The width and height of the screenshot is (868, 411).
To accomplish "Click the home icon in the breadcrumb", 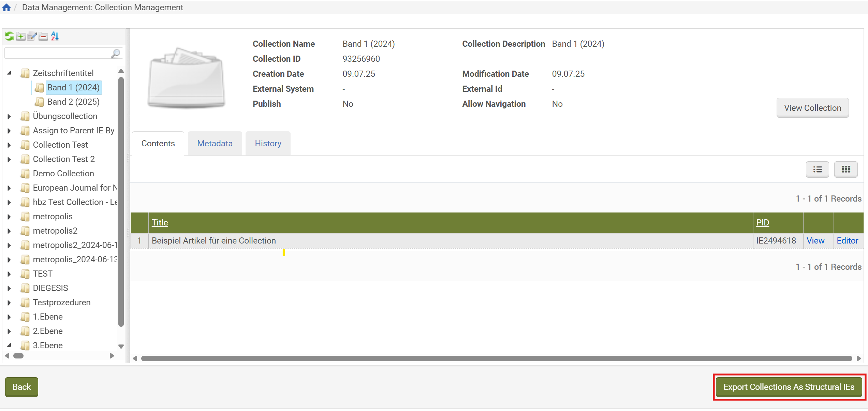I will (x=6, y=7).
